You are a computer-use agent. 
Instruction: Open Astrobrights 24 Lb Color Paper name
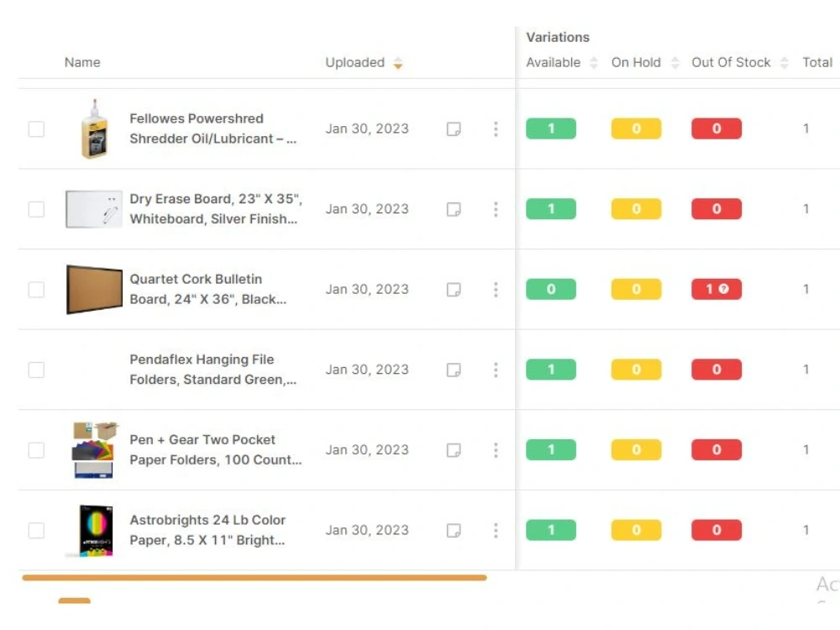[x=207, y=530]
